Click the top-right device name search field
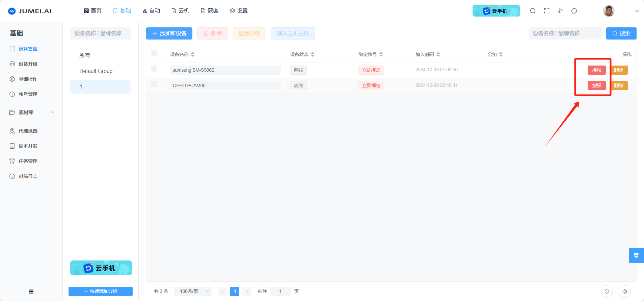 [x=565, y=33]
